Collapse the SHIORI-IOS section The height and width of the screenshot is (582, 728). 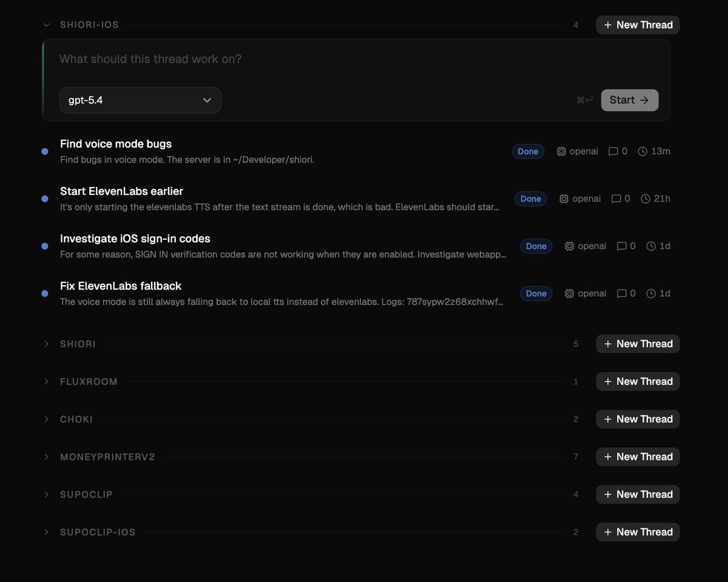click(46, 25)
